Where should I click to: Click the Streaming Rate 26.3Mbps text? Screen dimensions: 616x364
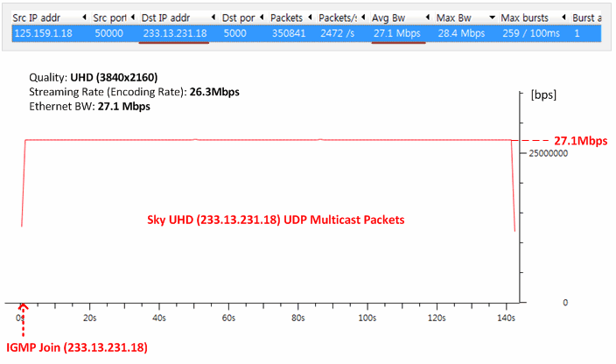pos(134,92)
